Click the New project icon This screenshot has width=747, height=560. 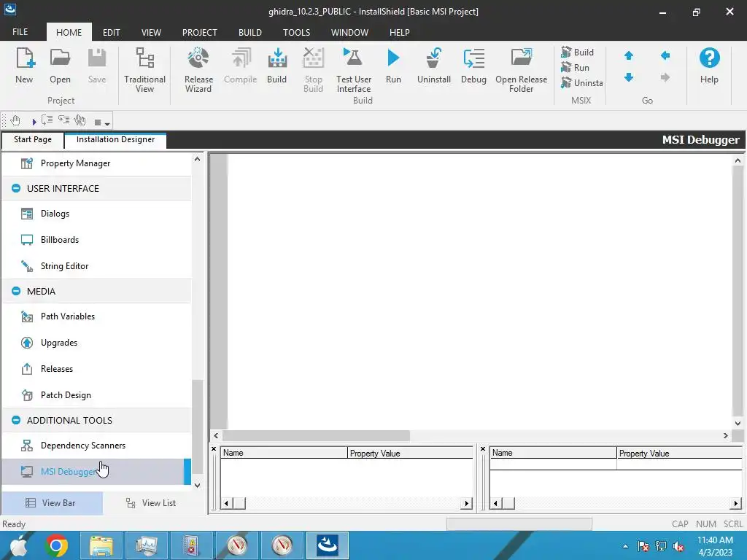[x=24, y=65]
